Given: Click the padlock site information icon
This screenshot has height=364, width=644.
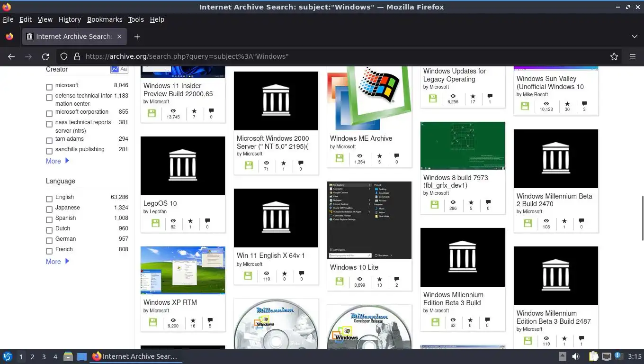Looking at the screenshot, I should [x=77, y=56].
